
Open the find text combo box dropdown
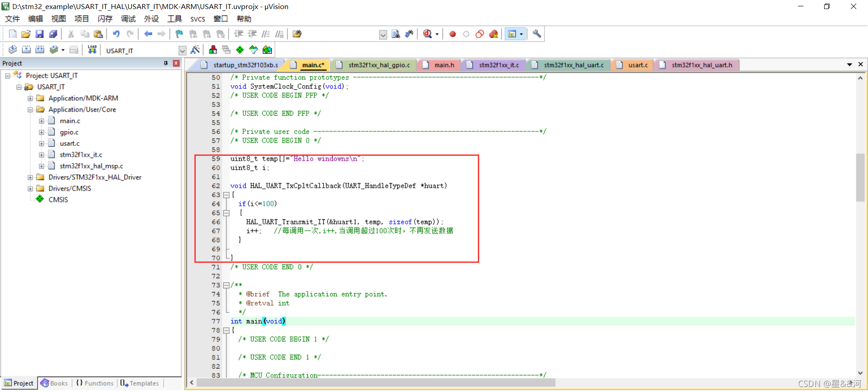pyautogui.click(x=383, y=35)
